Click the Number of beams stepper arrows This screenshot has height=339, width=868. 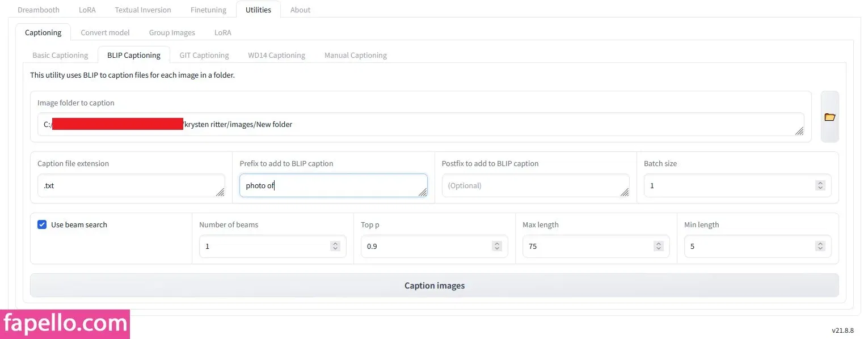pos(335,246)
